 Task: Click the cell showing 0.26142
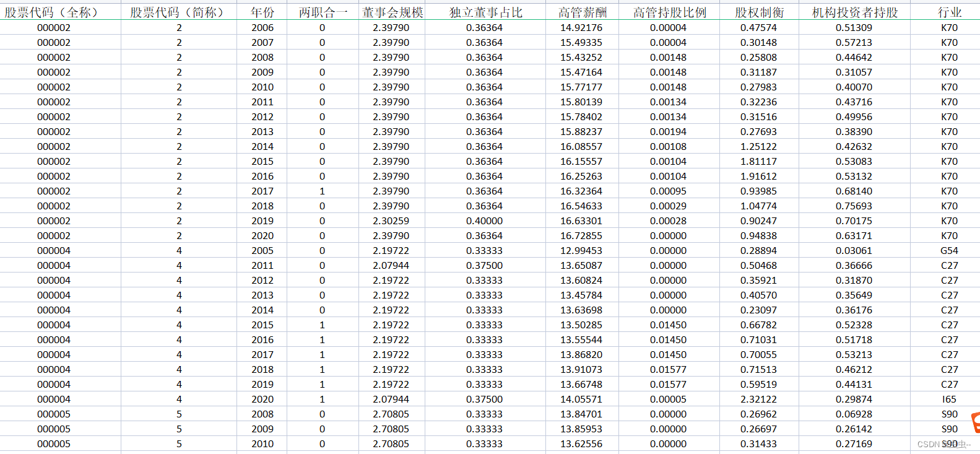[x=854, y=429]
